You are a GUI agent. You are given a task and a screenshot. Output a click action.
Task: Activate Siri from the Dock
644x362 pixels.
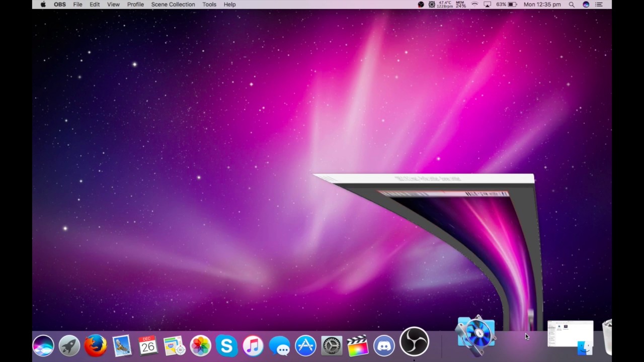(x=43, y=344)
